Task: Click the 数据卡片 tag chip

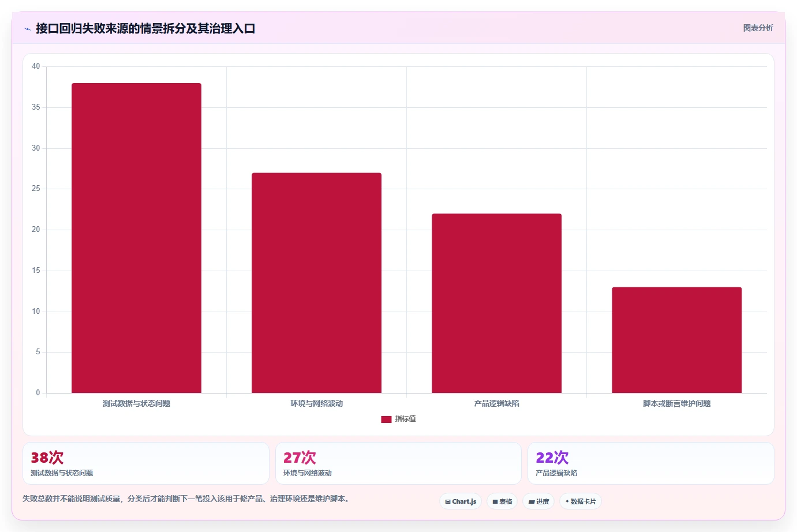Action: tap(581, 501)
